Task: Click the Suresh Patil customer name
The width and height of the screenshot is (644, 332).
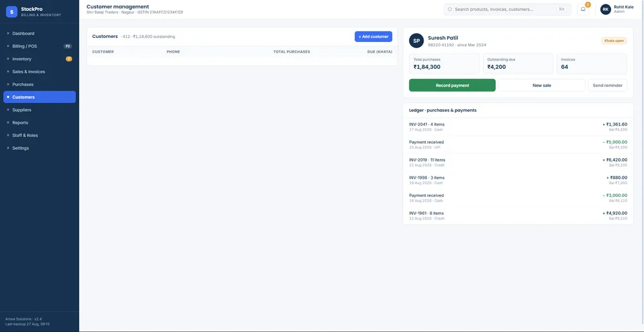Action: pos(443,38)
